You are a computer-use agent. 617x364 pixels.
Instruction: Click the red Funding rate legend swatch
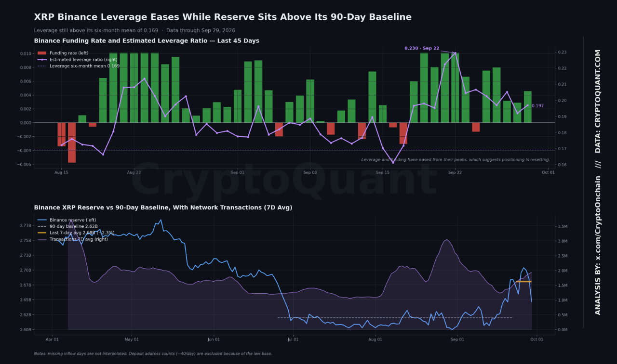pyautogui.click(x=42, y=53)
